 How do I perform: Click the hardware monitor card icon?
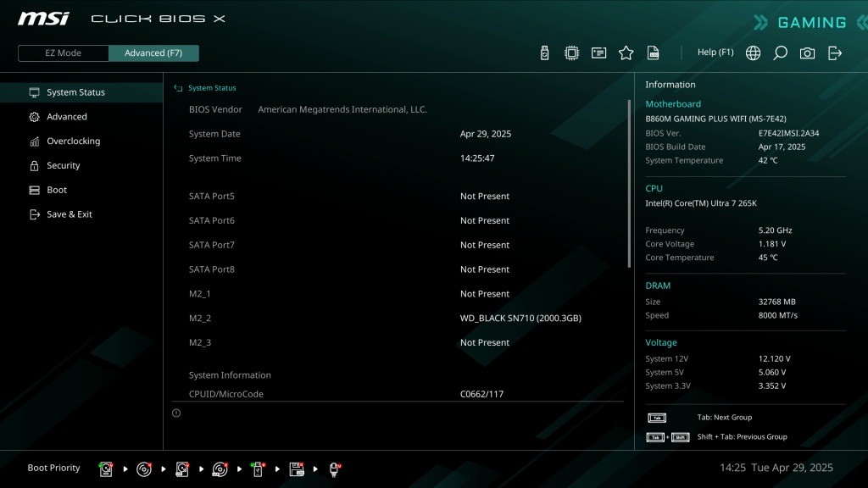(598, 53)
